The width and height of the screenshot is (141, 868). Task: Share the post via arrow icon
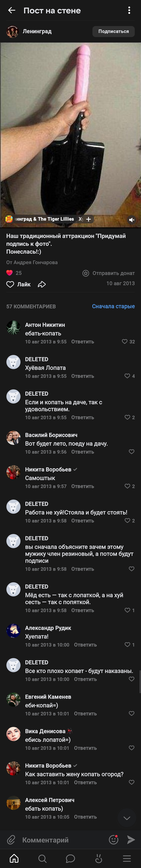[x=42, y=284]
